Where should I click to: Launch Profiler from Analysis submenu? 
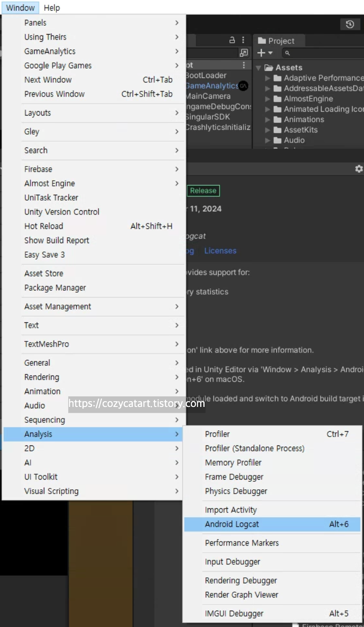272,434
